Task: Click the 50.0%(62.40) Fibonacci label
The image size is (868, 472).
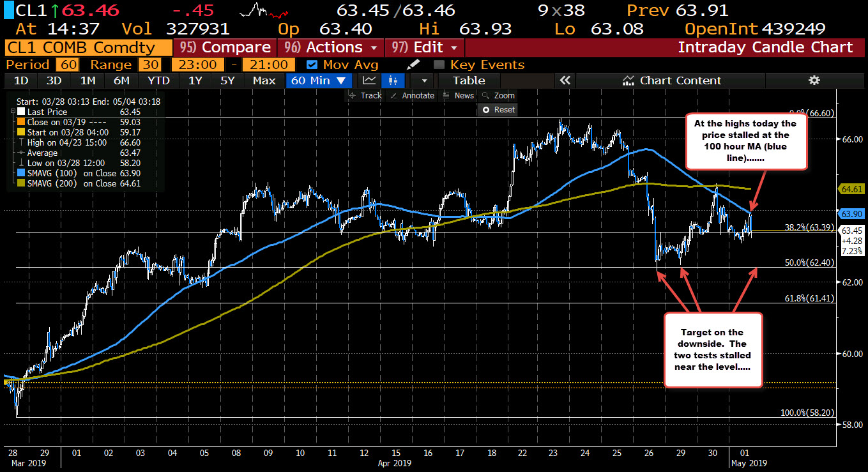Action: point(808,263)
